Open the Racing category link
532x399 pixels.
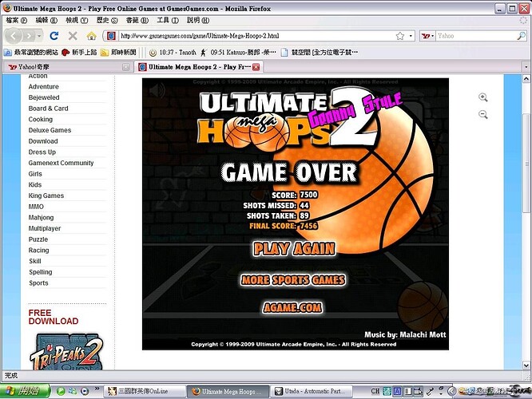38,251
